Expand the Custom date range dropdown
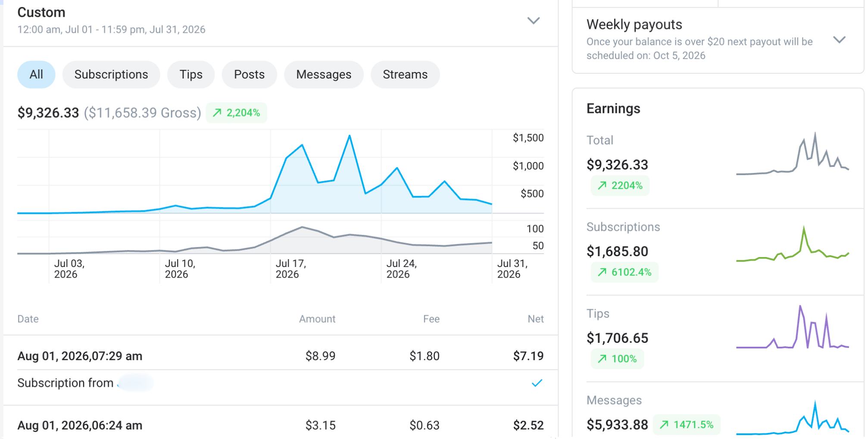 click(533, 21)
